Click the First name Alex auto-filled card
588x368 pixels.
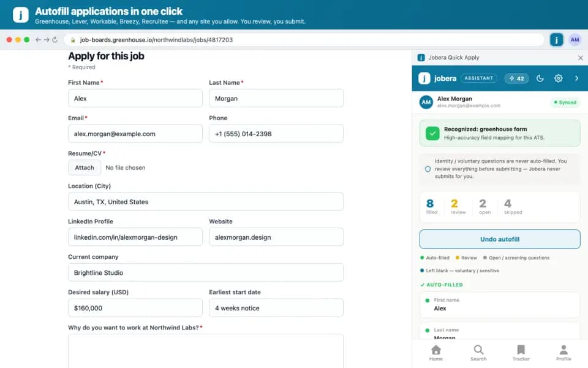pos(500,305)
